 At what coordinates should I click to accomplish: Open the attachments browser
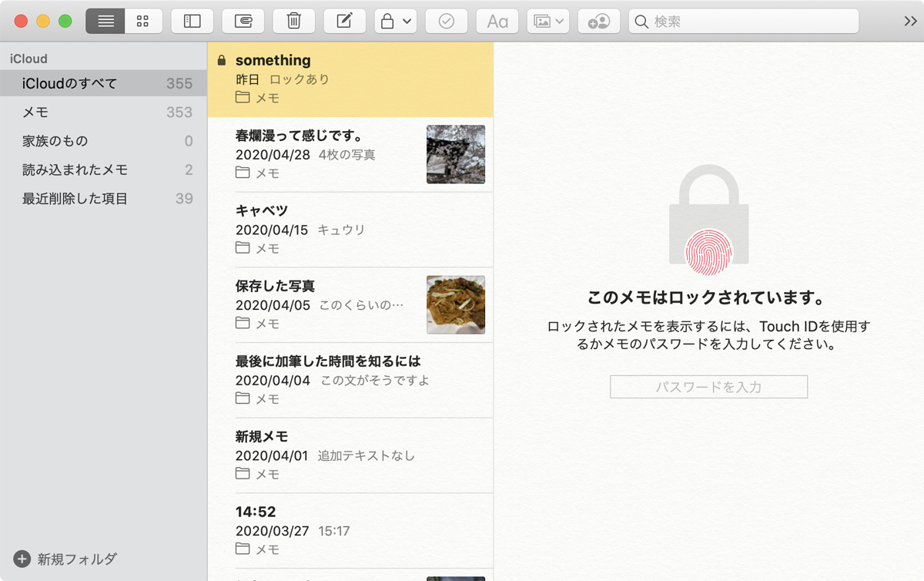tap(243, 21)
